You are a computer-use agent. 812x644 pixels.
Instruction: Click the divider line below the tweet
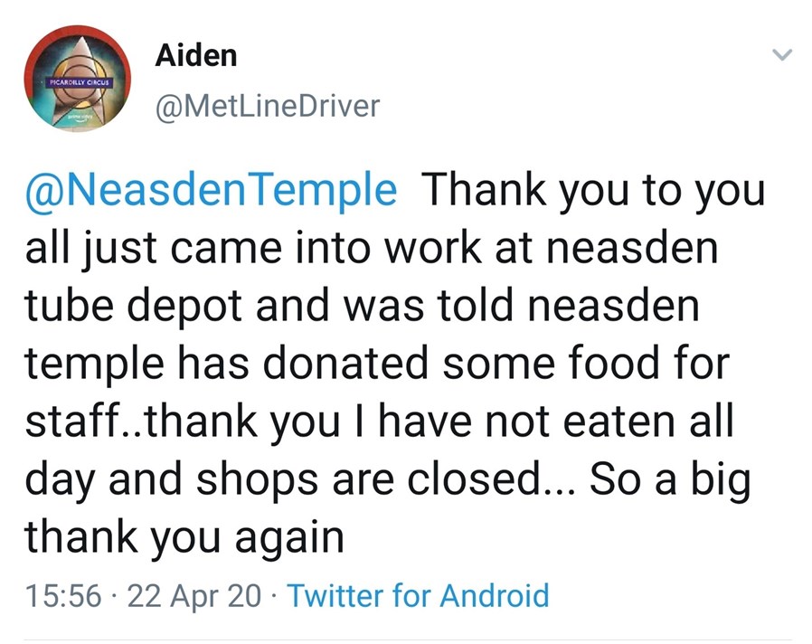click(408, 639)
